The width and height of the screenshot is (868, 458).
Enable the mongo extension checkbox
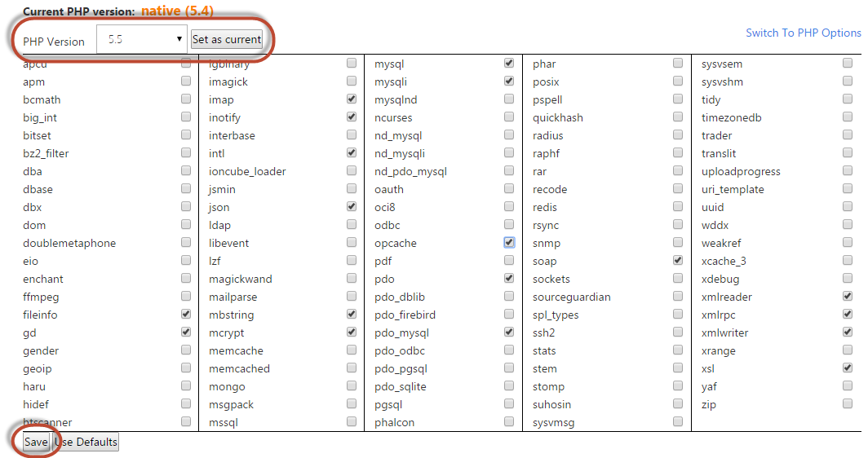pyautogui.click(x=352, y=385)
